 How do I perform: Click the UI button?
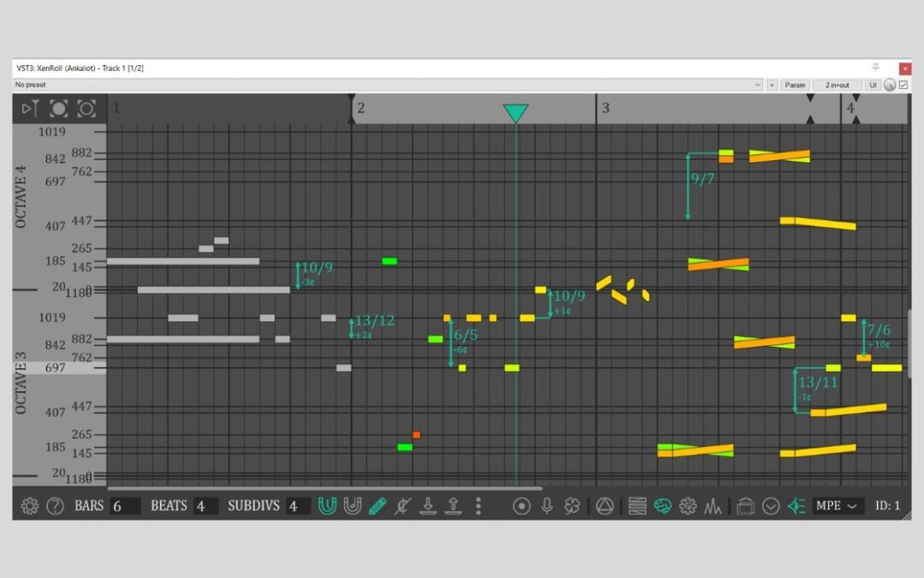873,85
